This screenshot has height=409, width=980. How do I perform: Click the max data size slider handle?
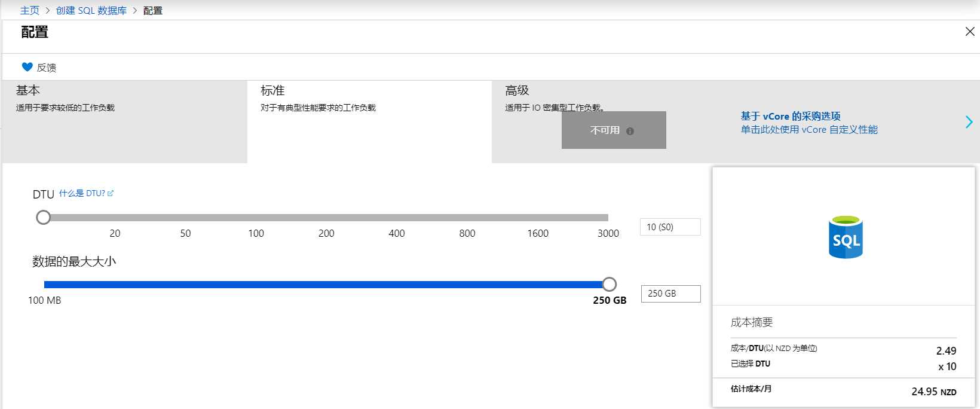point(609,284)
